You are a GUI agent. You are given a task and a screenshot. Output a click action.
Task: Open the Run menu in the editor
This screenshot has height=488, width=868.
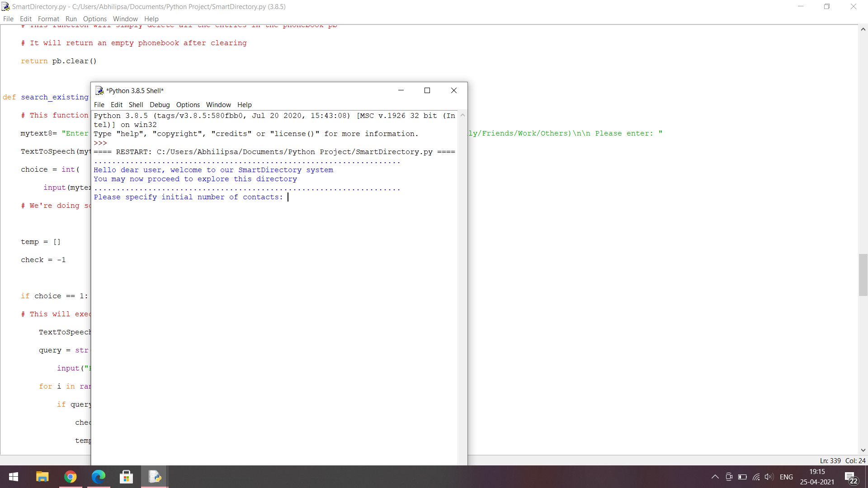71,19
